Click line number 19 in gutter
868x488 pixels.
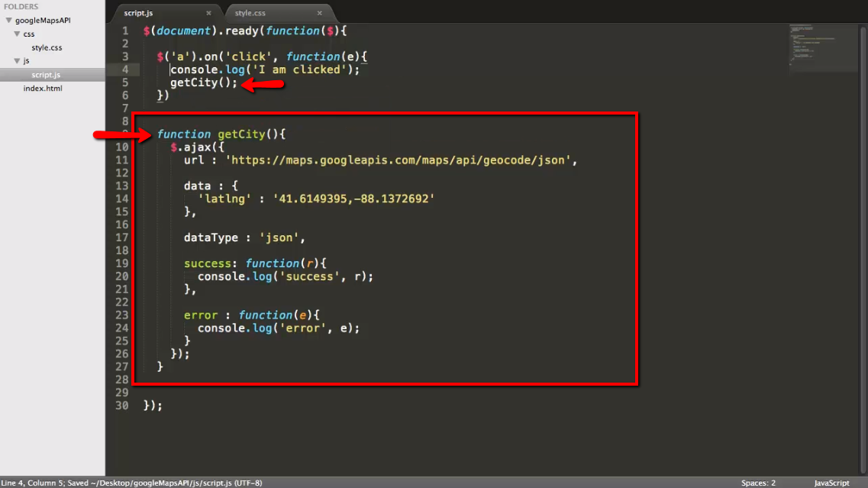(122, 263)
